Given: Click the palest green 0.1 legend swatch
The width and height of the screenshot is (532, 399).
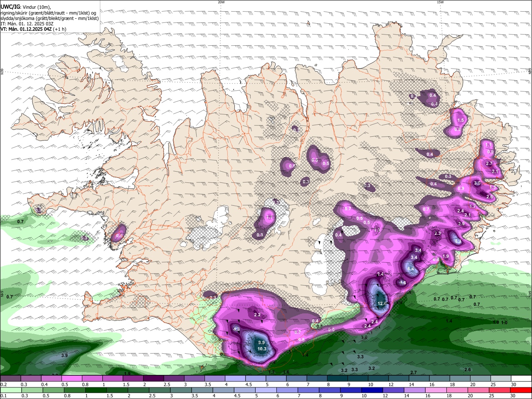Looking at the screenshot, I should pyautogui.click(x=11, y=390).
